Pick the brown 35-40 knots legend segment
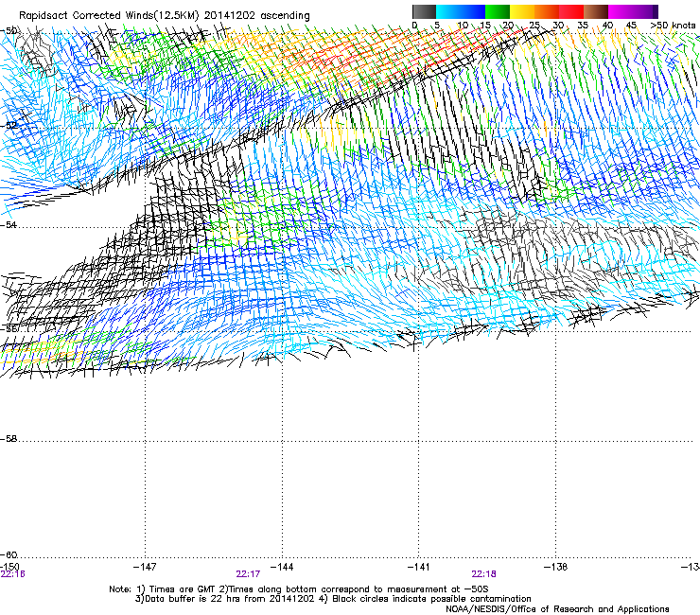This screenshot has height=615, width=700. pyautogui.click(x=596, y=11)
